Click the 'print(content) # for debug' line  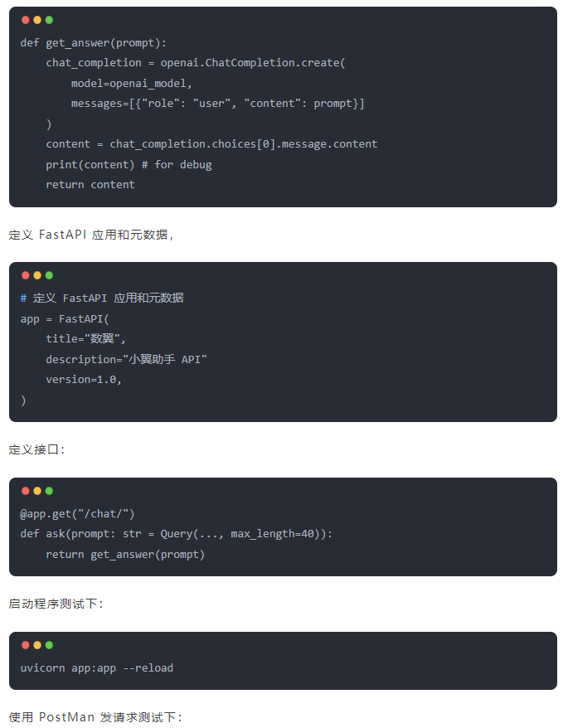click(x=129, y=165)
